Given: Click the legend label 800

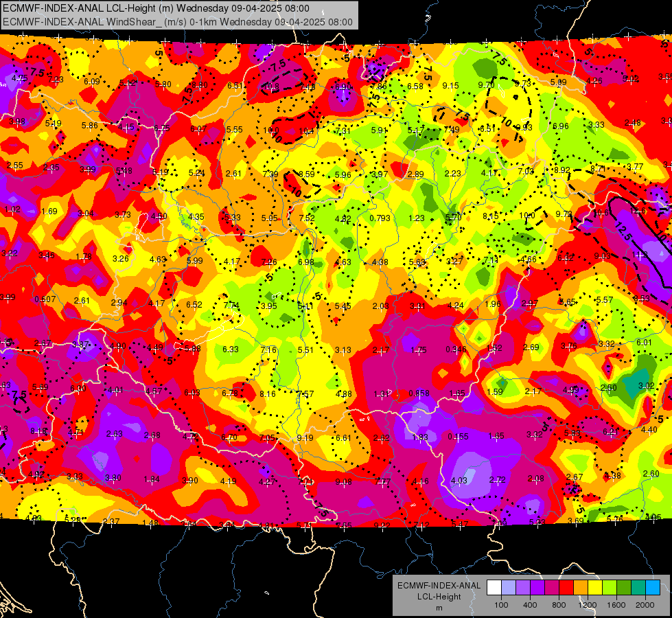Looking at the screenshot, I should point(559,605).
